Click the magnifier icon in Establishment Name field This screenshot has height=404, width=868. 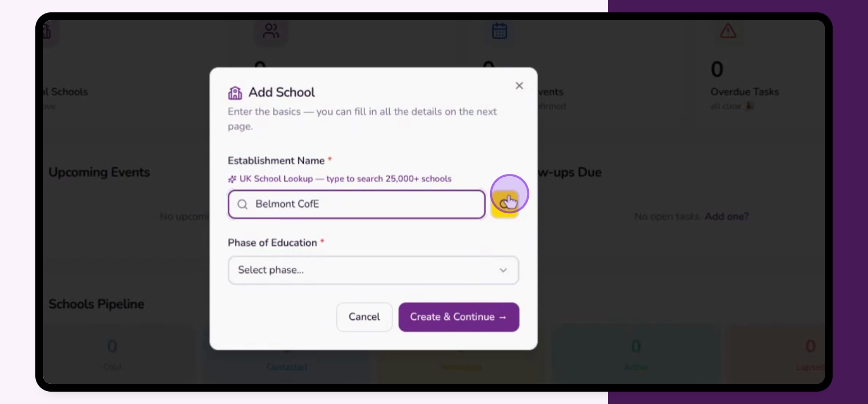[x=242, y=204]
